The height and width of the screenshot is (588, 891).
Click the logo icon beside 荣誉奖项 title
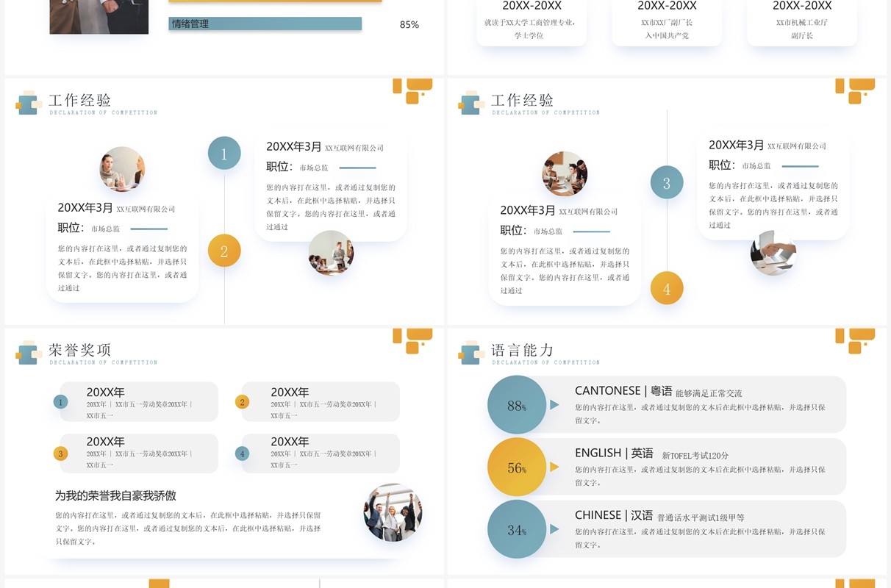(x=27, y=352)
